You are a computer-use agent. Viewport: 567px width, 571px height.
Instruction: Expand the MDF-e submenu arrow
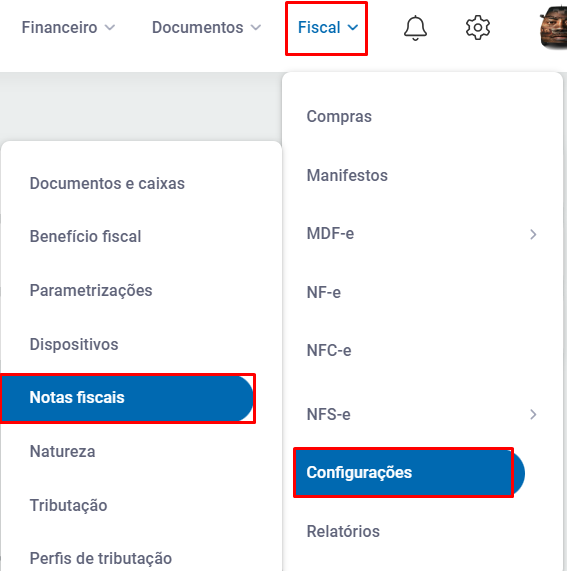533,234
